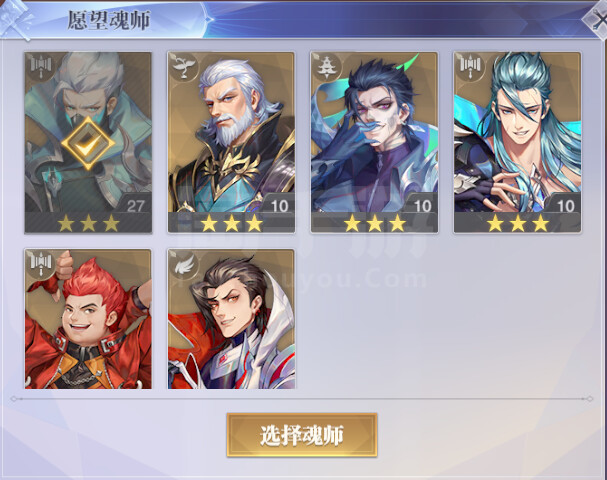This screenshot has height=480, width=607.
Task: Click three-star rating on teal-haired card
Action: pos(518,223)
